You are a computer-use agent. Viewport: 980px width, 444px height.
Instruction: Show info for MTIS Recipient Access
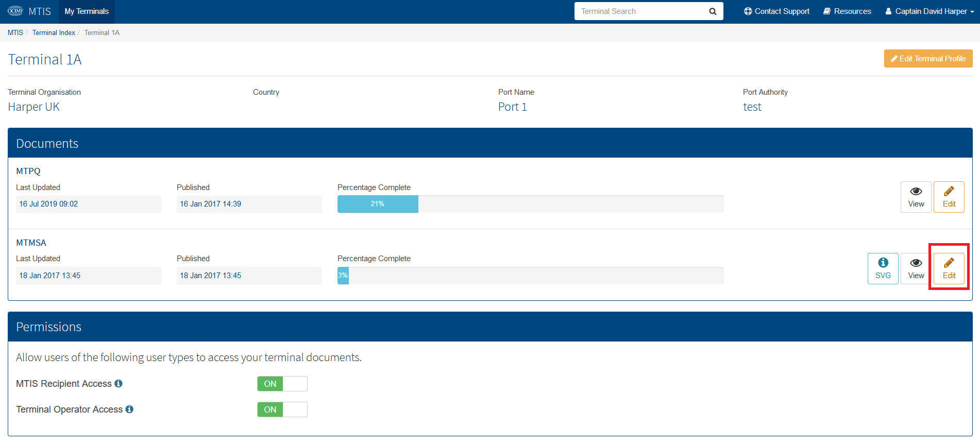(x=119, y=384)
